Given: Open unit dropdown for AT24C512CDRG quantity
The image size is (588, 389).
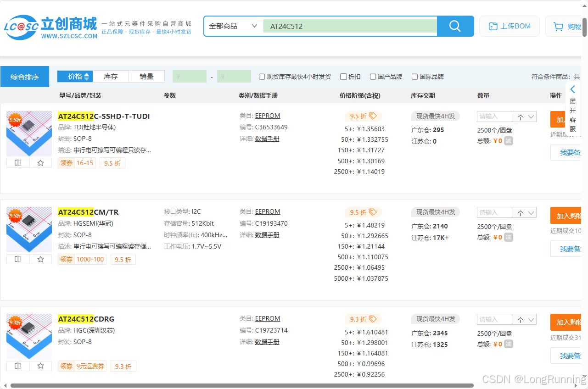Looking at the screenshot, I should (524, 320).
